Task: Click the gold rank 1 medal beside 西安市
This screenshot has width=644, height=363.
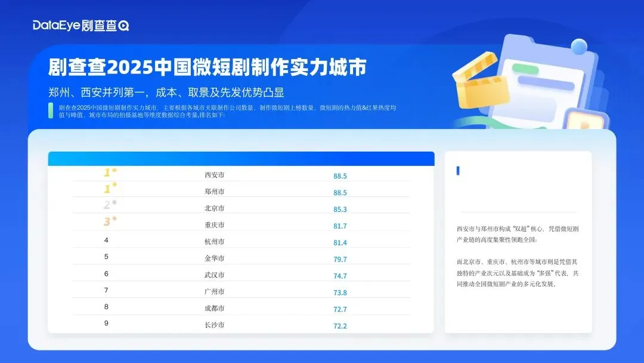Action: [110, 173]
